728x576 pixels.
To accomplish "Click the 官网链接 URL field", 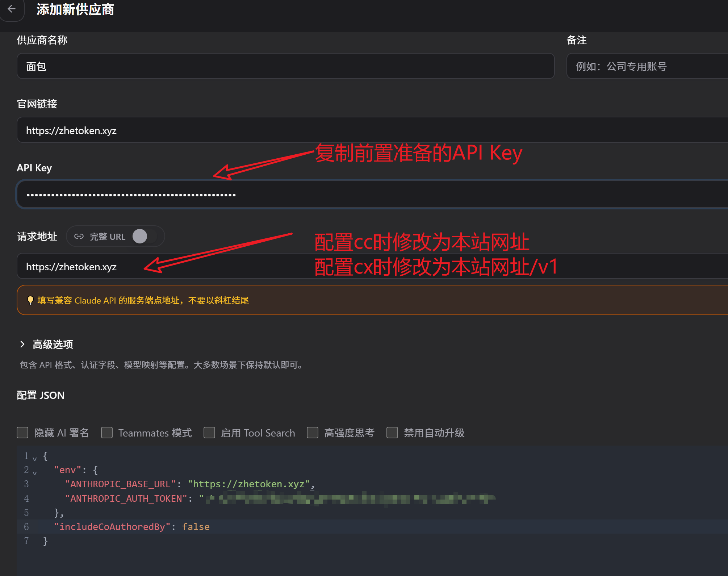I will coord(372,130).
